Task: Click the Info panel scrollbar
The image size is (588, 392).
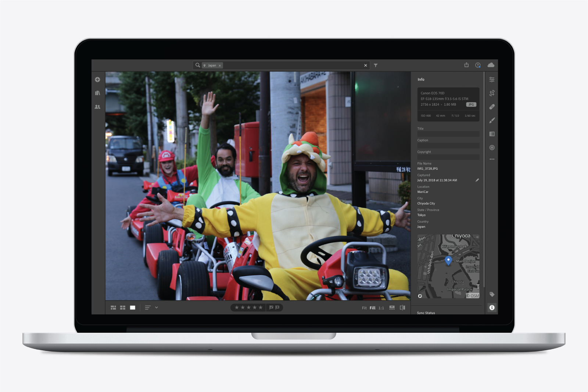Action: coord(484,180)
